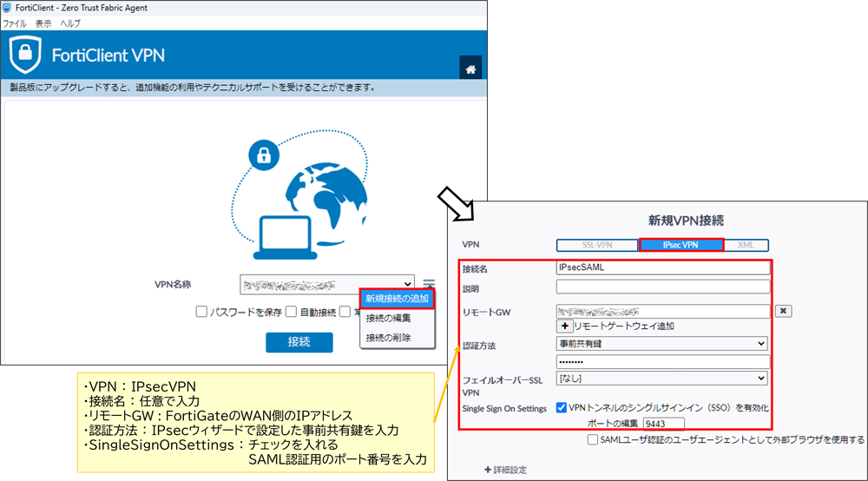
Task: Click the Single Sign On Settings label
Action: [x=504, y=408]
